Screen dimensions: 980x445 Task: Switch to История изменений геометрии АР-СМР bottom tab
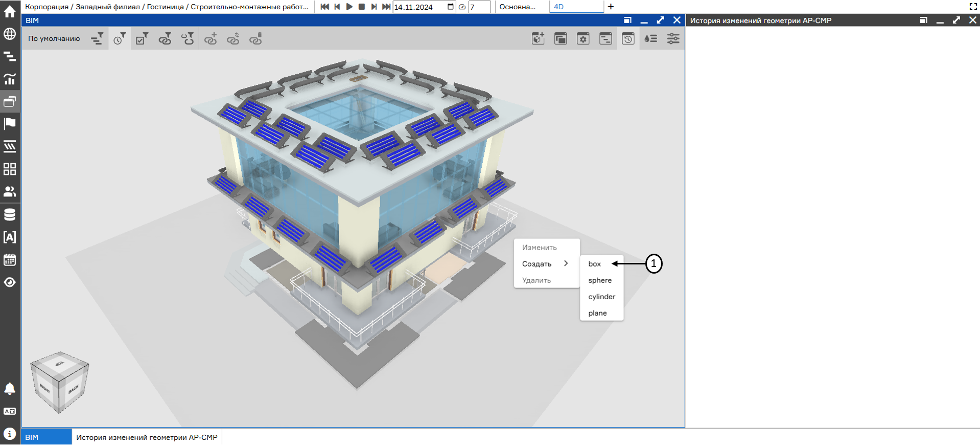coord(147,437)
